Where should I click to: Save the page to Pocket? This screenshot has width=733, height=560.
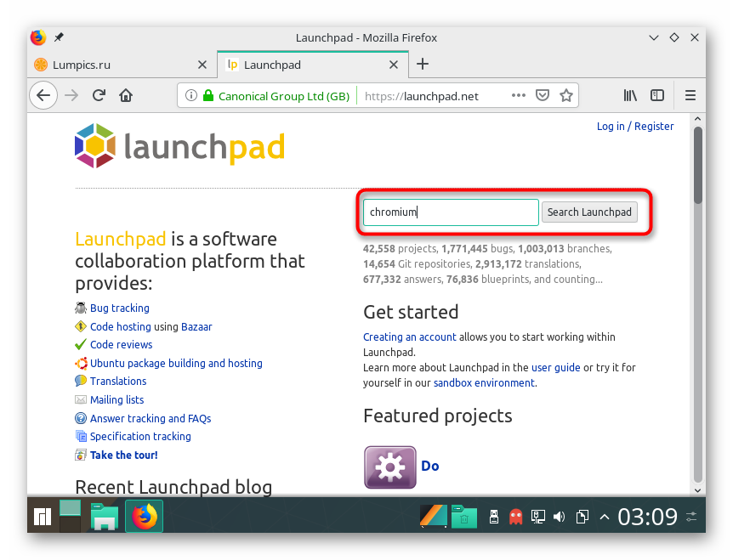tap(543, 95)
